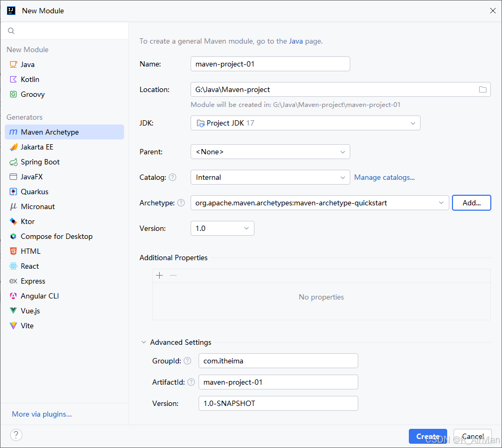The image size is (502, 448).
Task: Select the Vue.js generator
Action: [x=64, y=311]
